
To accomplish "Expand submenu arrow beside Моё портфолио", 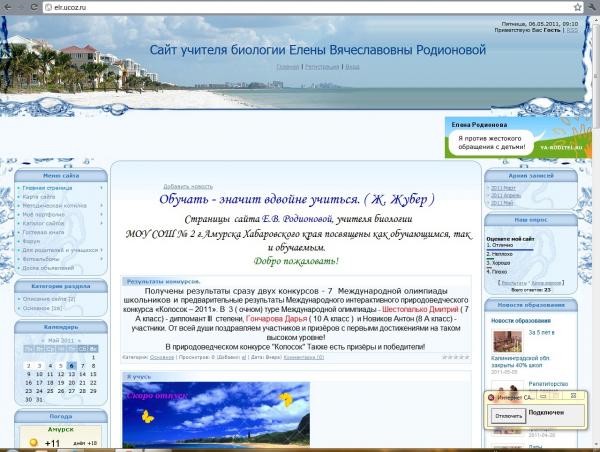I will 101,214.
